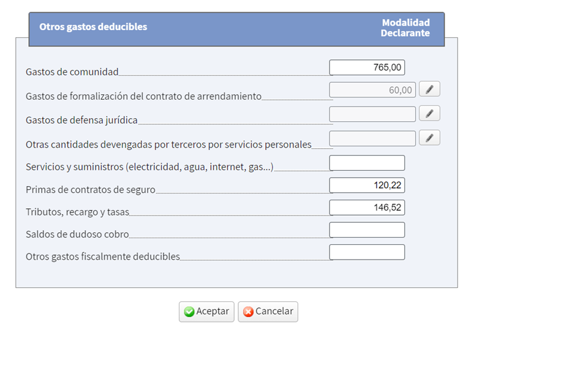Click the Gastos de comunidad label text
588x387 pixels.
coord(72,72)
